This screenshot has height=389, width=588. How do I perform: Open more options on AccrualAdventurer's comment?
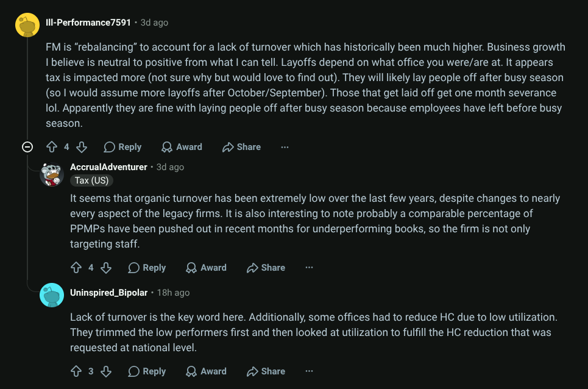[309, 268]
